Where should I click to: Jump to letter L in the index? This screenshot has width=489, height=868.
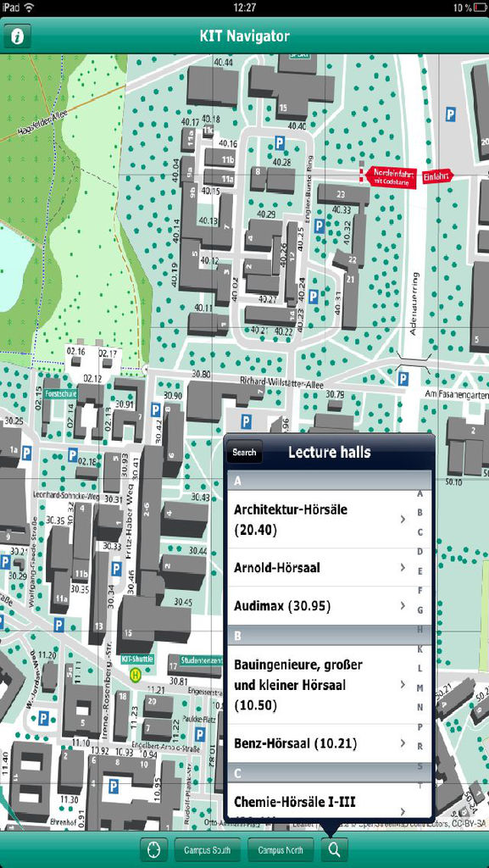420,668
